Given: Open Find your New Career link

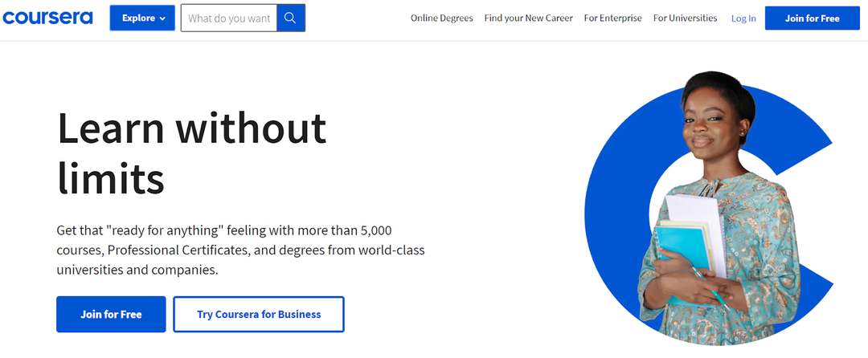Looking at the screenshot, I should (529, 18).
